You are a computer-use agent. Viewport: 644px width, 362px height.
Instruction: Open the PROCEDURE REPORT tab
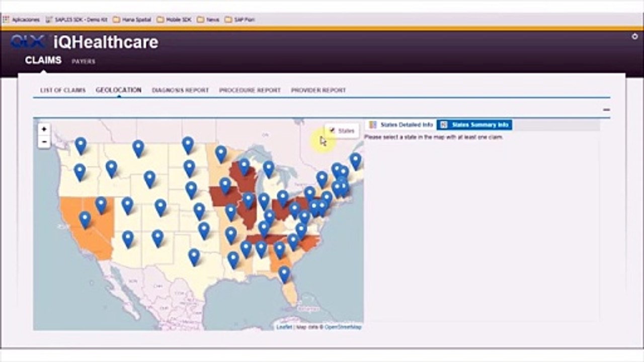(250, 90)
